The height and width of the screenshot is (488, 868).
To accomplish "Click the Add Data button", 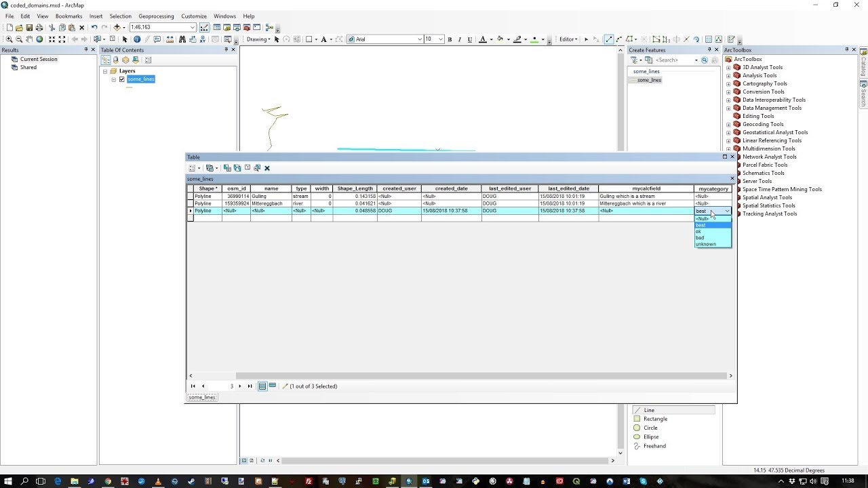I will click(117, 28).
